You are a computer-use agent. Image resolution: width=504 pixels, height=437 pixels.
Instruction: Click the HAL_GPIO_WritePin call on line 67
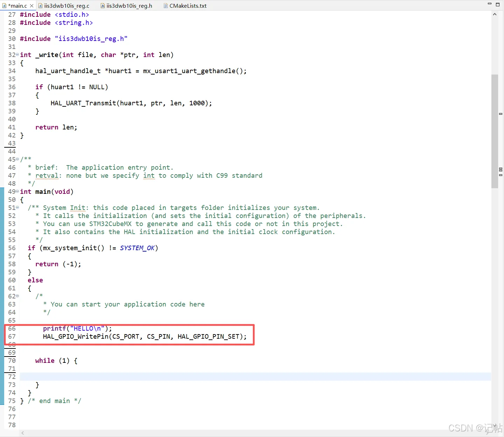pyautogui.click(x=145, y=337)
